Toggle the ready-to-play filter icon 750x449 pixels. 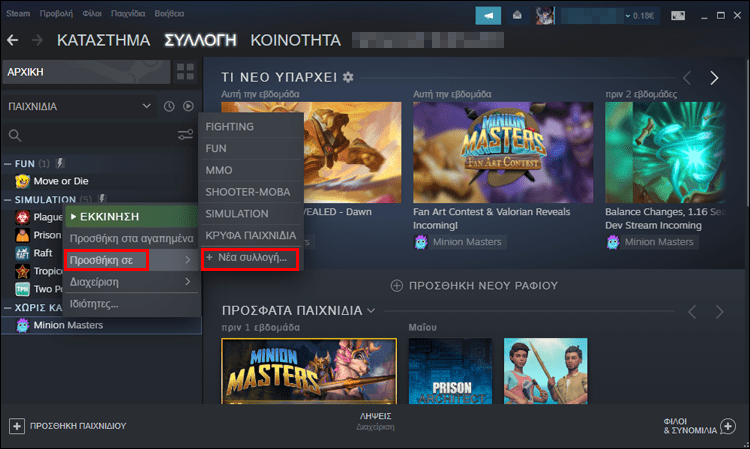tap(188, 106)
